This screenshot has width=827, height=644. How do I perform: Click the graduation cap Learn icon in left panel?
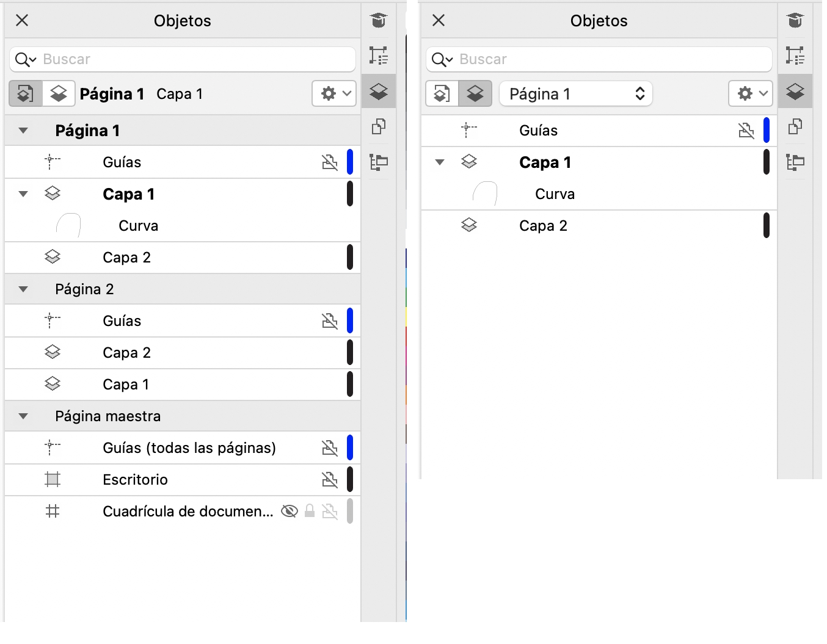click(x=379, y=21)
